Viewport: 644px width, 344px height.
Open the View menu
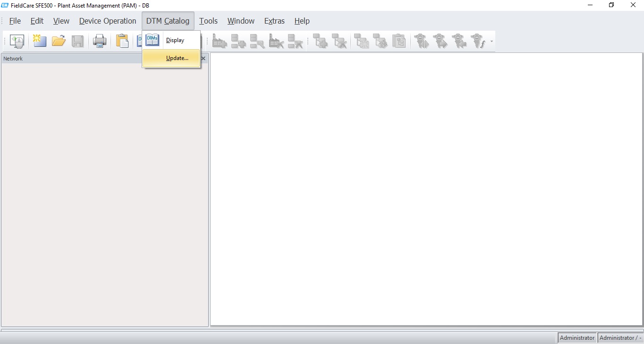[61, 21]
